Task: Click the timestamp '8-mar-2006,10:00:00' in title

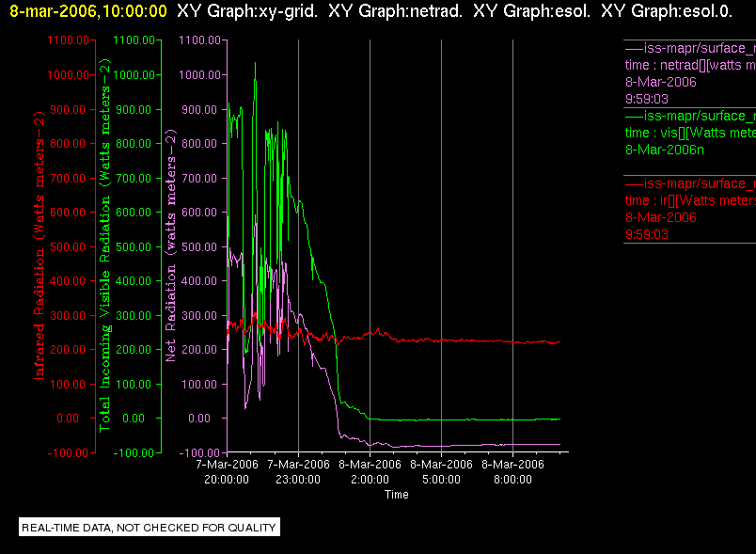Action: 88,10
